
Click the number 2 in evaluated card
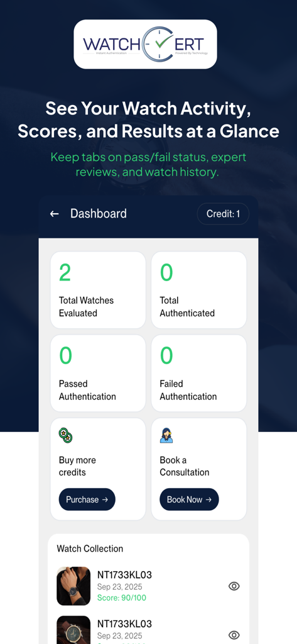(65, 273)
